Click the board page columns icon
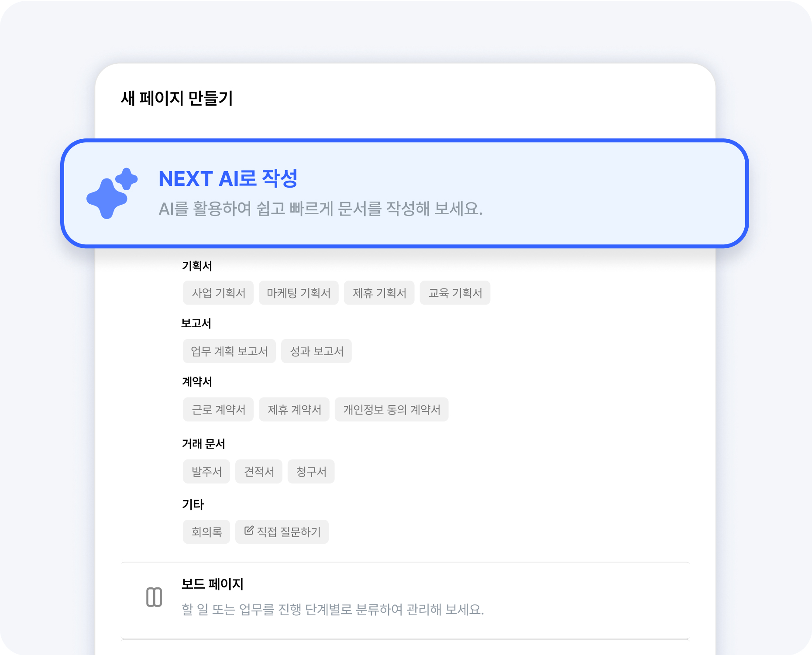 tap(154, 597)
